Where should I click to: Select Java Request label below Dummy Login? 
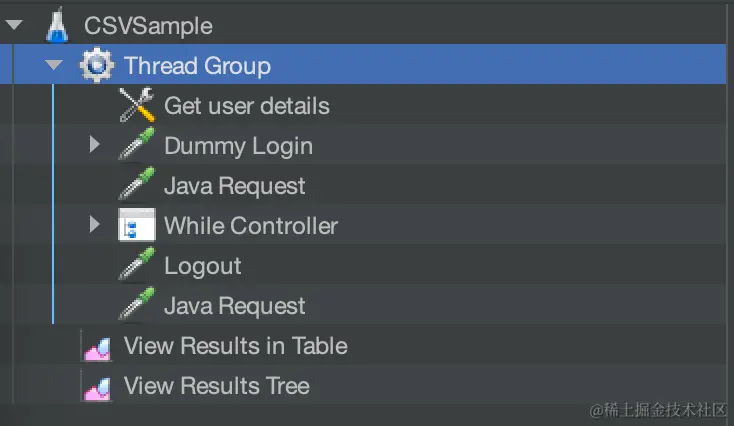point(234,186)
